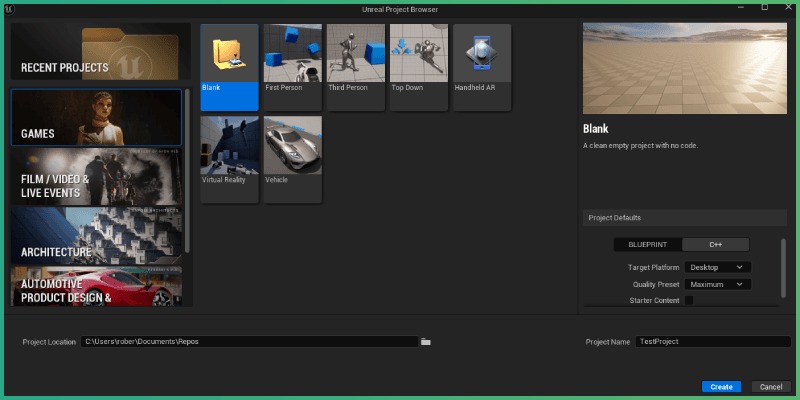Select the First Person template
Image resolution: width=800 pixels, height=400 pixels.
293,67
